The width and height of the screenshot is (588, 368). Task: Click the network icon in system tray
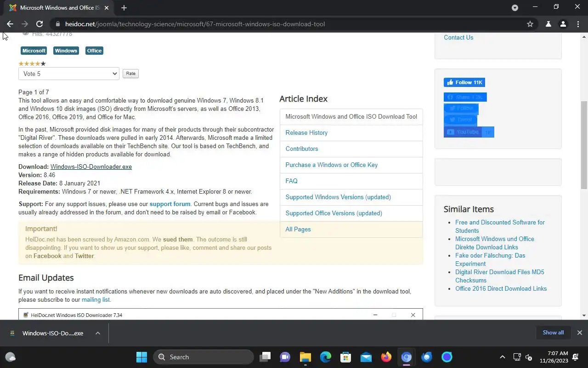(x=517, y=357)
